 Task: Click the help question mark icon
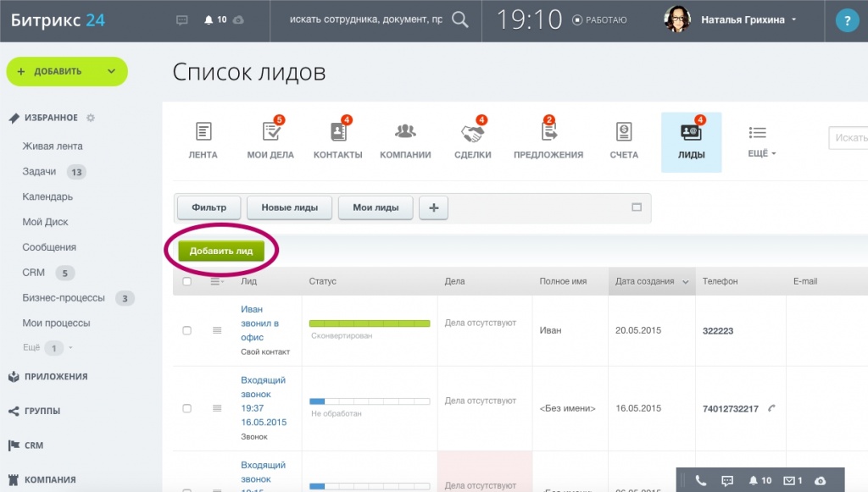tap(845, 20)
